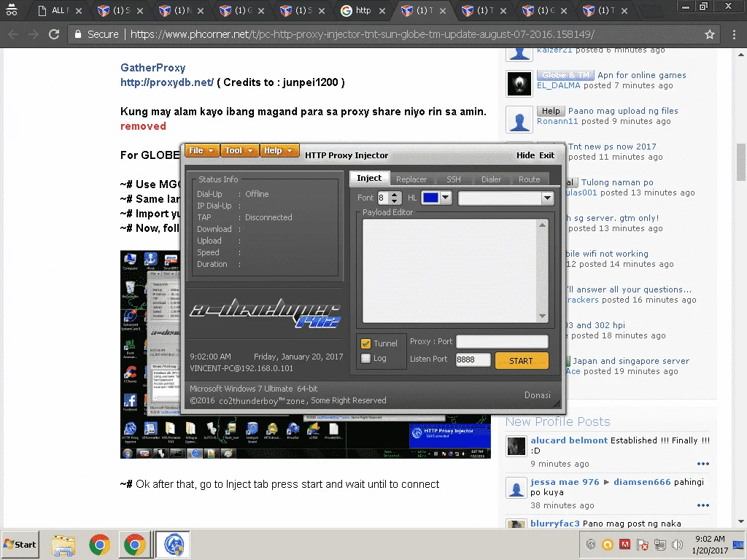
Task: Open 'Paano mag upload ng files' thread
Action: coord(623,111)
